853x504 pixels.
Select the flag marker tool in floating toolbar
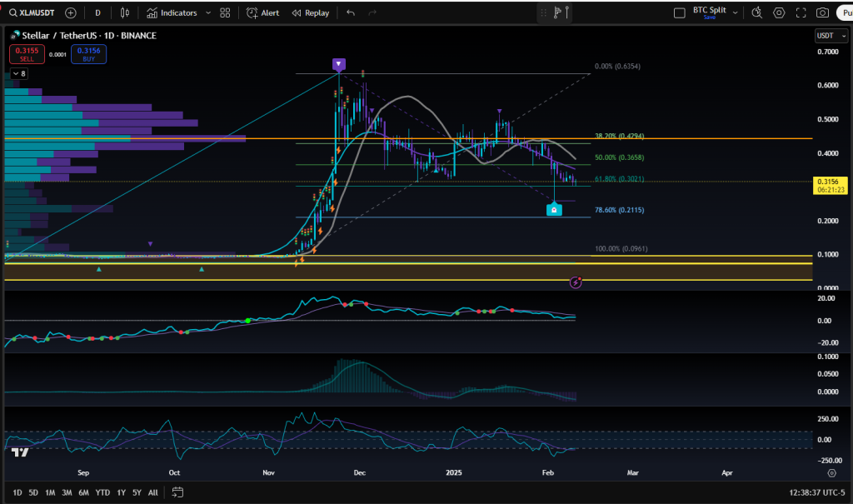click(557, 12)
